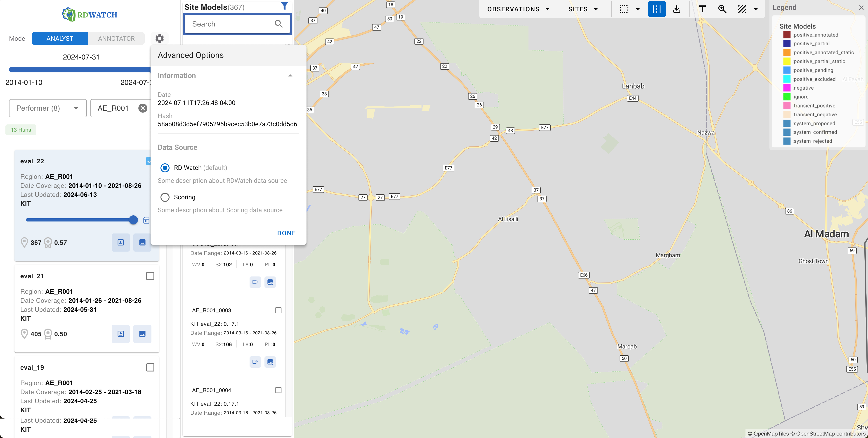
Task: Click the RDWatch logo
Action: pyautogui.click(x=90, y=14)
